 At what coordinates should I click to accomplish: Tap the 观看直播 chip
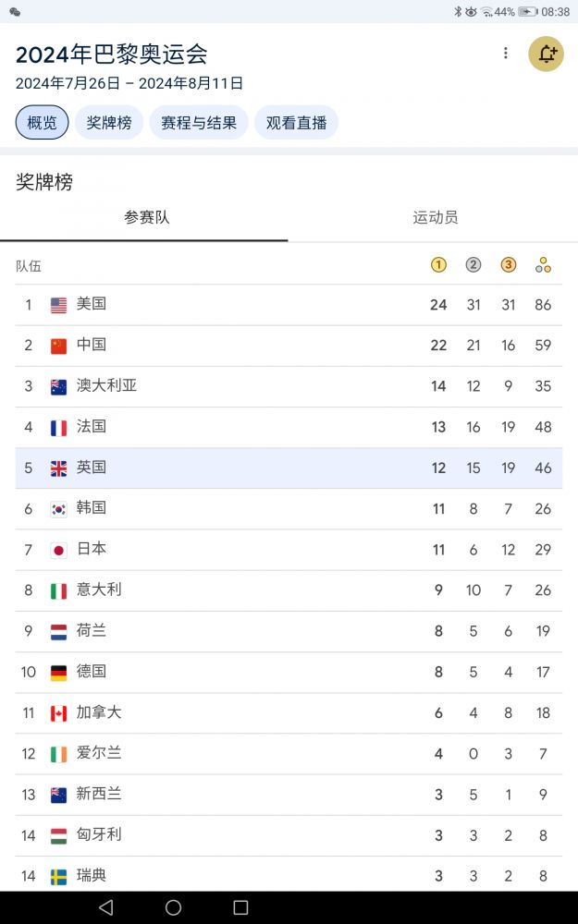coord(296,122)
